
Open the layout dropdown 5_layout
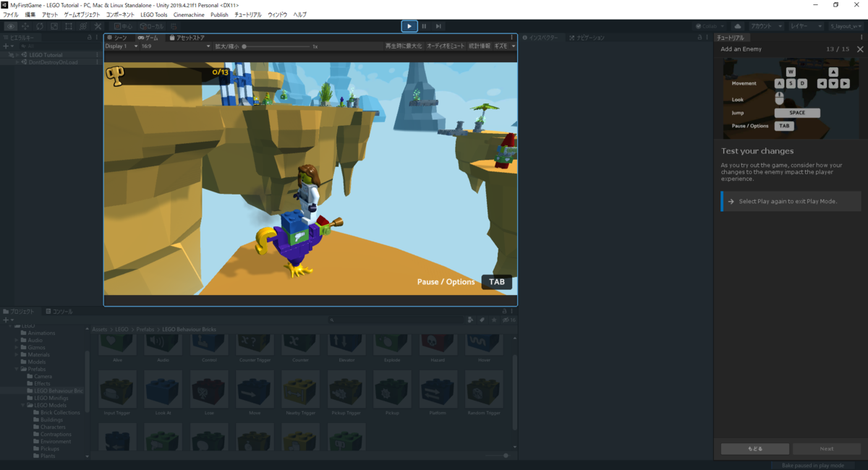846,26
